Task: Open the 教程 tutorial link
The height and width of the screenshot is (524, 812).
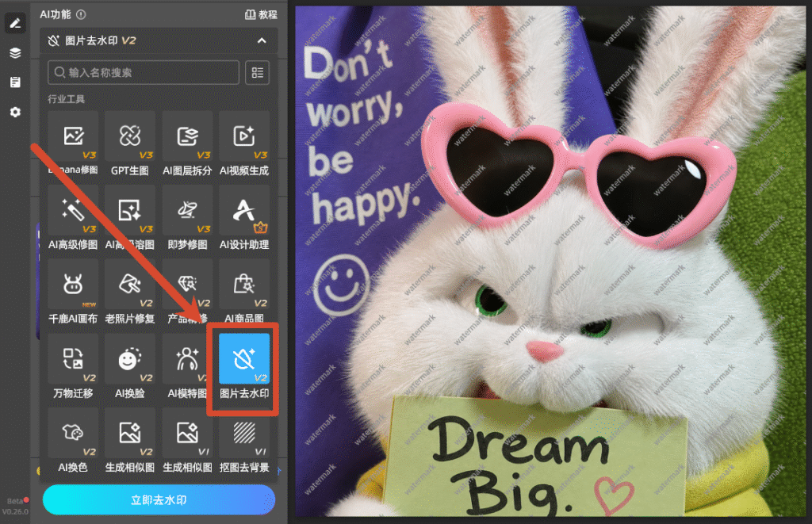Action: [261, 14]
